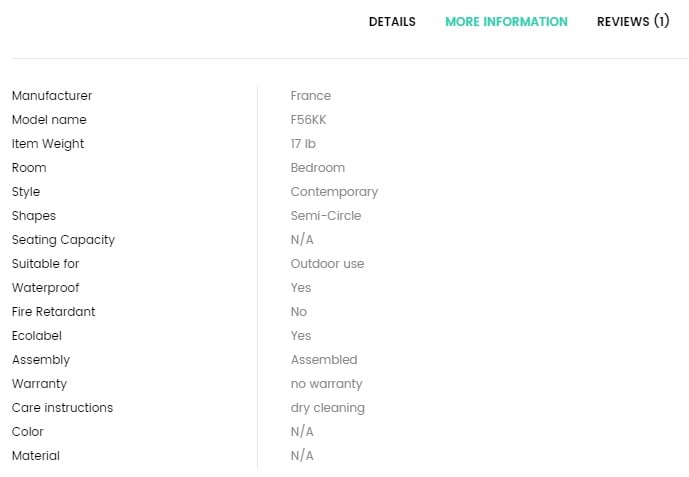Click the Assembled assembly value
This screenshot has height=477, width=689.
[x=324, y=360]
